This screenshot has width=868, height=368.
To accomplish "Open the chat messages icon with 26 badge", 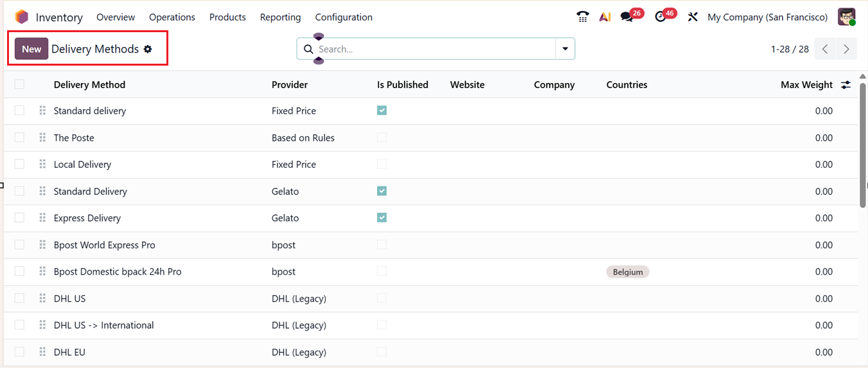I will pyautogui.click(x=626, y=17).
